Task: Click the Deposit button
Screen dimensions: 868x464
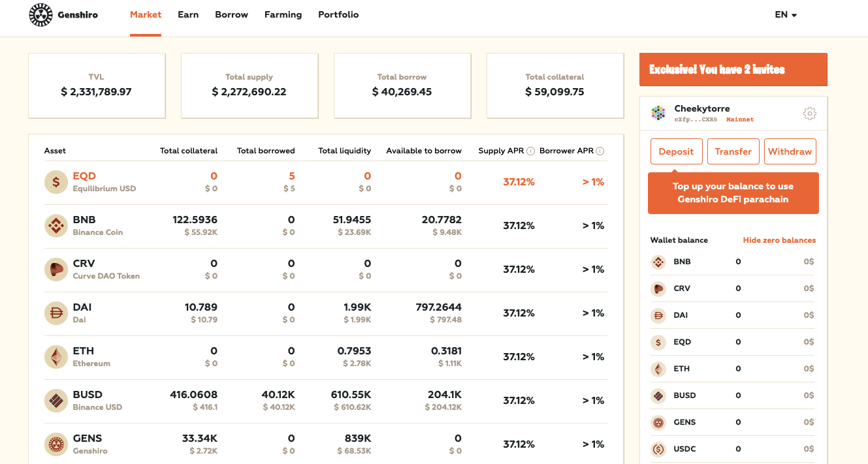Action: (x=676, y=151)
